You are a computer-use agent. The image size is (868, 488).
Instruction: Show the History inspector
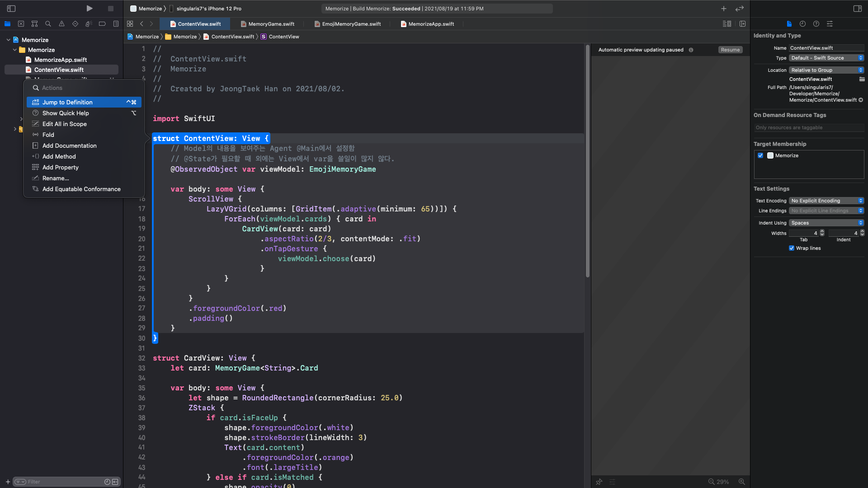point(802,24)
